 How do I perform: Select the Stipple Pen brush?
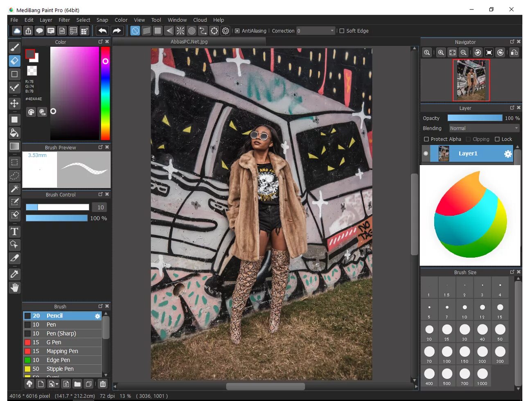tap(62, 369)
